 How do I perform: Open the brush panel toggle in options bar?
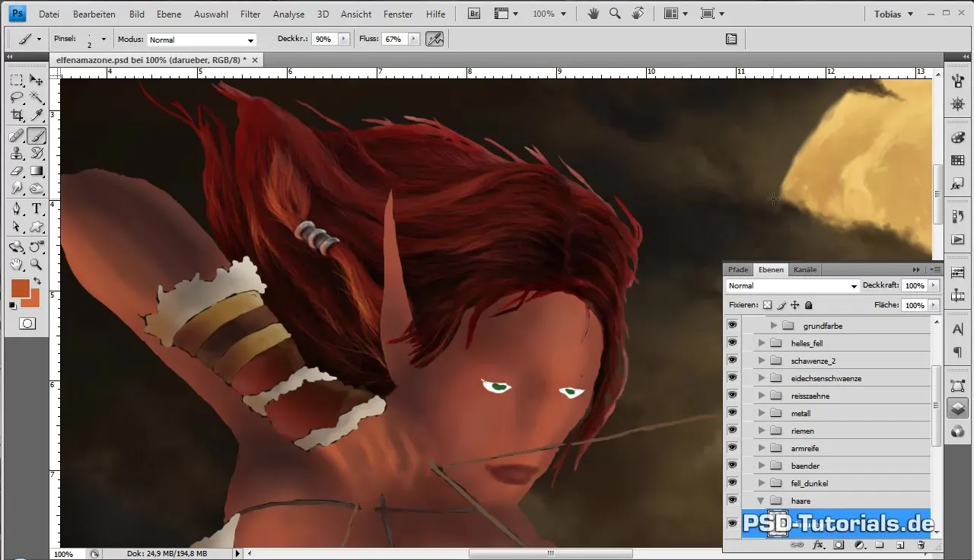[x=731, y=39]
